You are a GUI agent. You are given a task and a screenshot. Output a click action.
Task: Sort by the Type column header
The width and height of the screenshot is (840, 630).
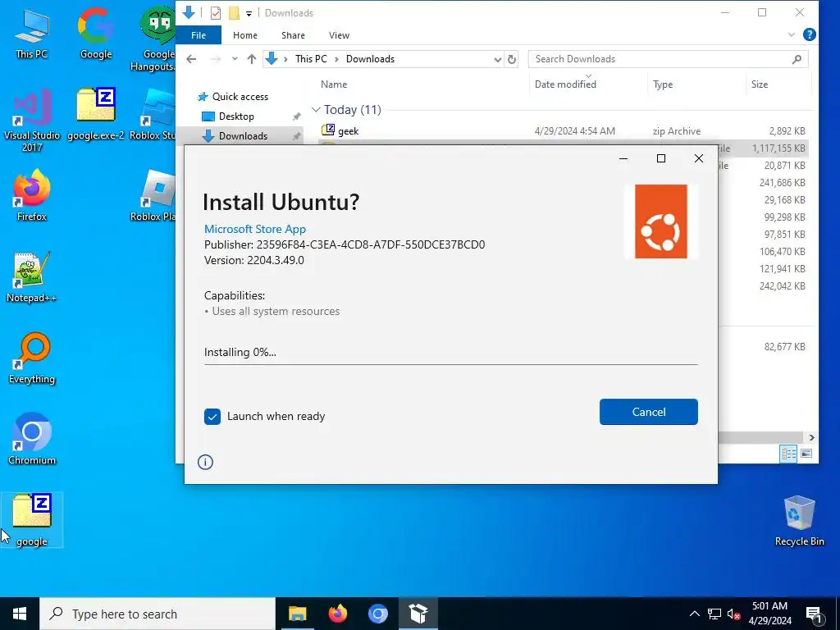click(x=663, y=84)
